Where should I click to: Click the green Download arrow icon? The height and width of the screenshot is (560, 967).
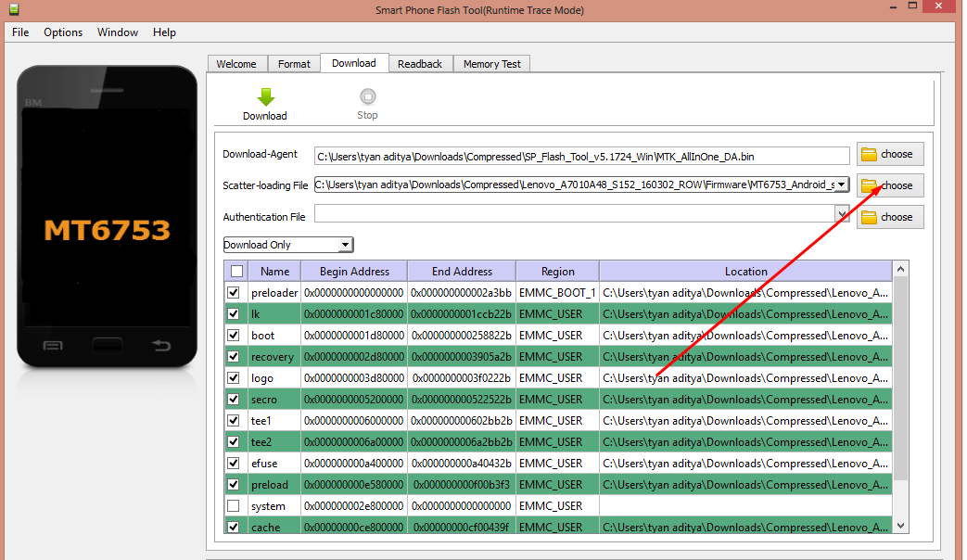click(265, 97)
